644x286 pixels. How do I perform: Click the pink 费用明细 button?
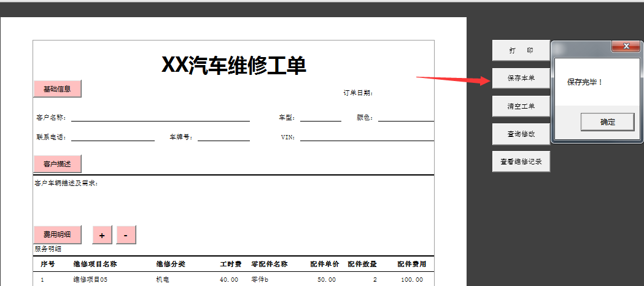57,234
